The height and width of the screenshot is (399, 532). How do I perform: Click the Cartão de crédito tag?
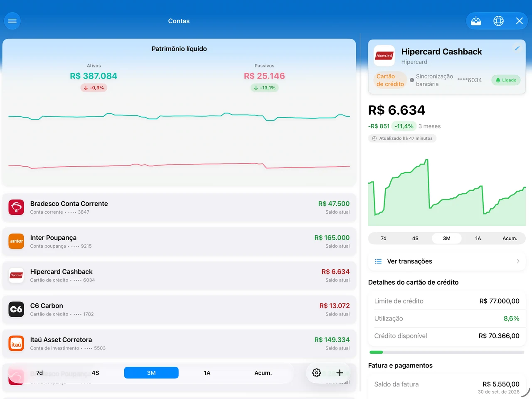(390, 80)
